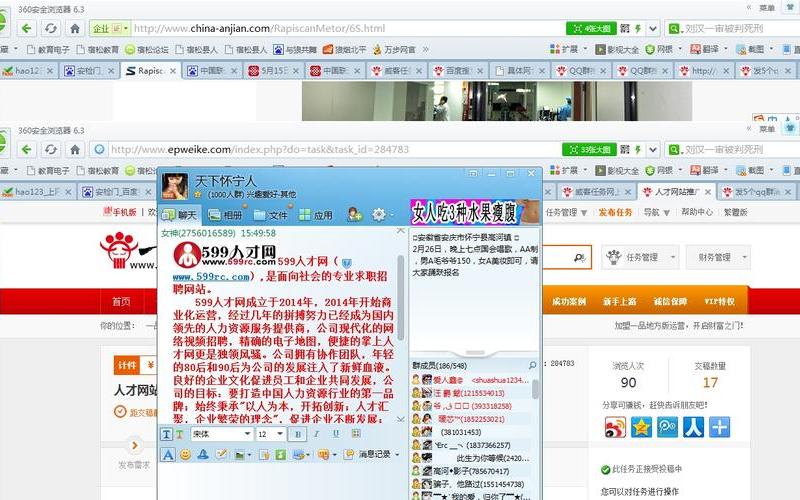Switch to the 文件 tab in QQ group
The height and width of the screenshot is (500, 800).
tap(270, 215)
